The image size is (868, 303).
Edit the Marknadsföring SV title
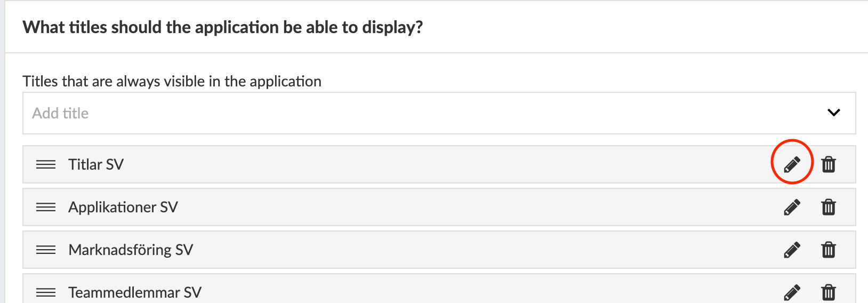click(792, 250)
